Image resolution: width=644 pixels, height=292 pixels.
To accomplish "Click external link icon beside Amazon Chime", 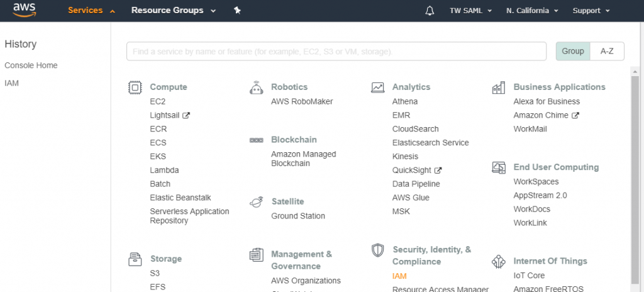I will pos(575,116).
